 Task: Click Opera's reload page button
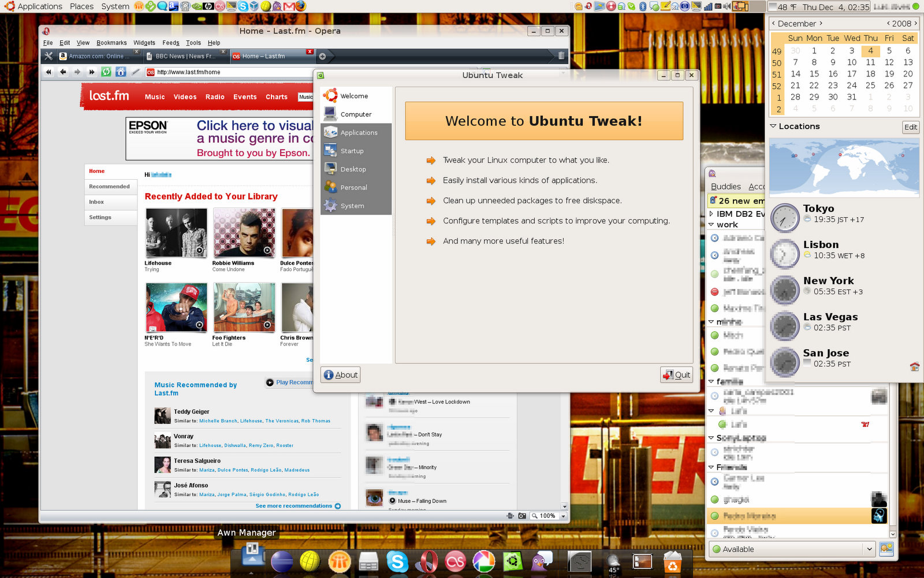[106, 72]
